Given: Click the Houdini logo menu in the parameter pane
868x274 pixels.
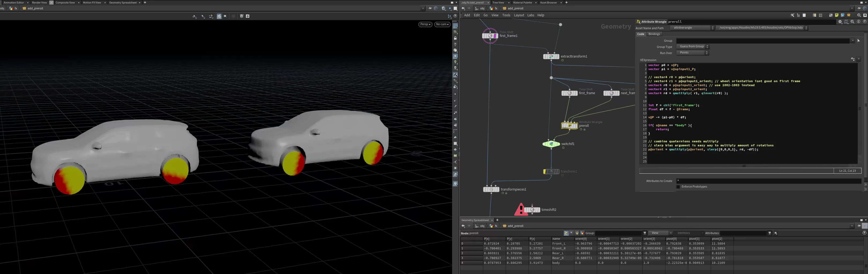Looking at the screenshot, I should pos(847,22).
